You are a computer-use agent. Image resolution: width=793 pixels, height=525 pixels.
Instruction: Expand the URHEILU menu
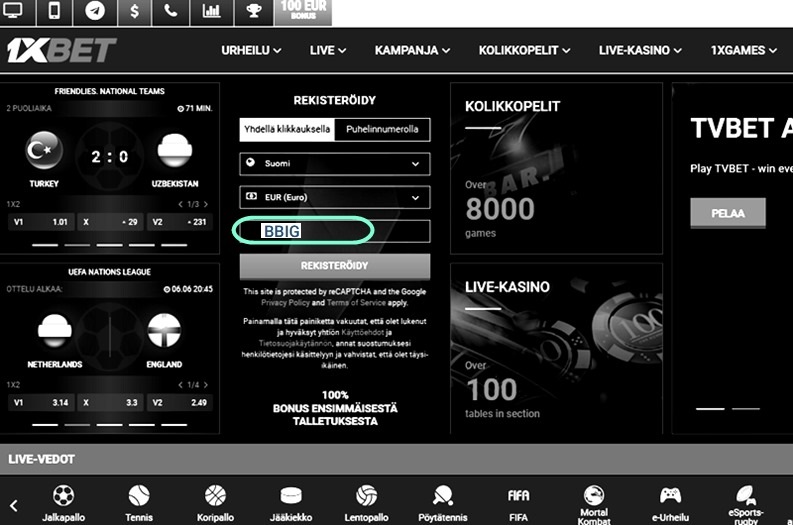pyautogui.click(x=251, y=50)
